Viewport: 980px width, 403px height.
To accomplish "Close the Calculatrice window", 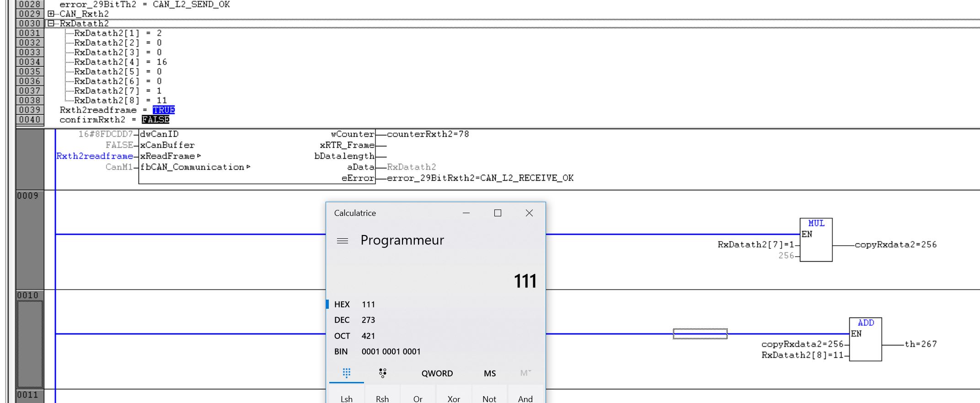I will point(529,213).
